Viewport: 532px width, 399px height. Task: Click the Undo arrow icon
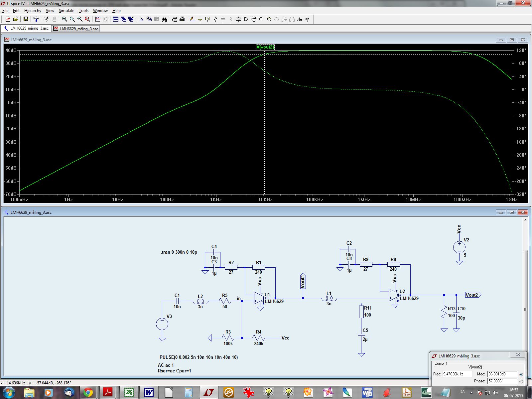(269, 19)
